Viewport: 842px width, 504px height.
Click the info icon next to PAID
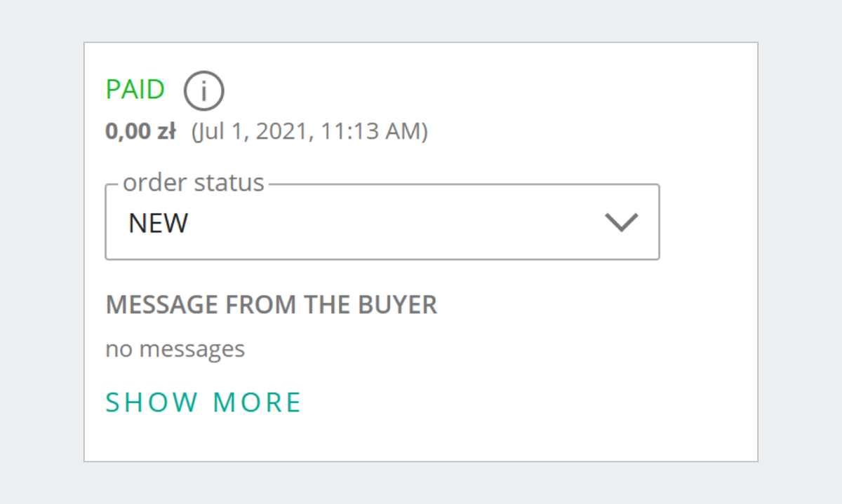tap(203, 91)
